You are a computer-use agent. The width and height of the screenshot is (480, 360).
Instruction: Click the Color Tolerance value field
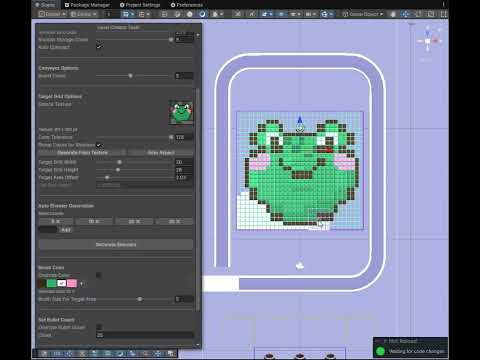pos(184,137)
